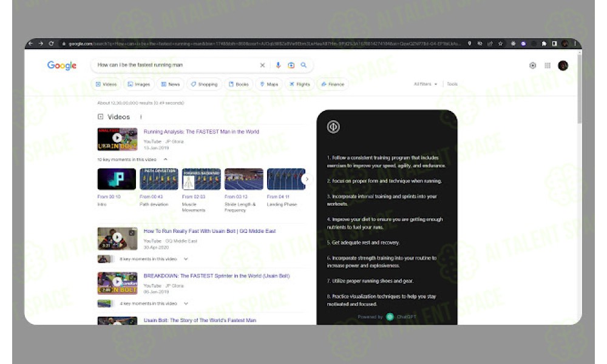
Task: Play the GQ Middle East video thumbnail
Action: click(x=117, y=238)
